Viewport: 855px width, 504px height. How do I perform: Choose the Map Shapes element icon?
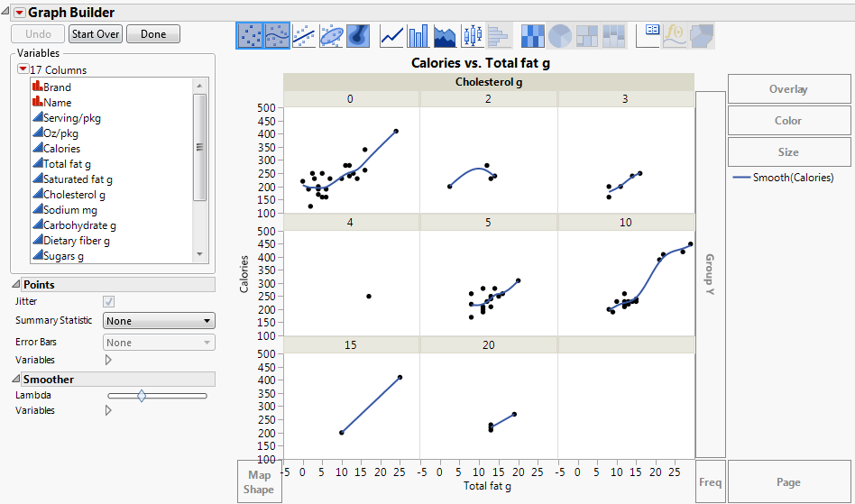click(702, 36)
